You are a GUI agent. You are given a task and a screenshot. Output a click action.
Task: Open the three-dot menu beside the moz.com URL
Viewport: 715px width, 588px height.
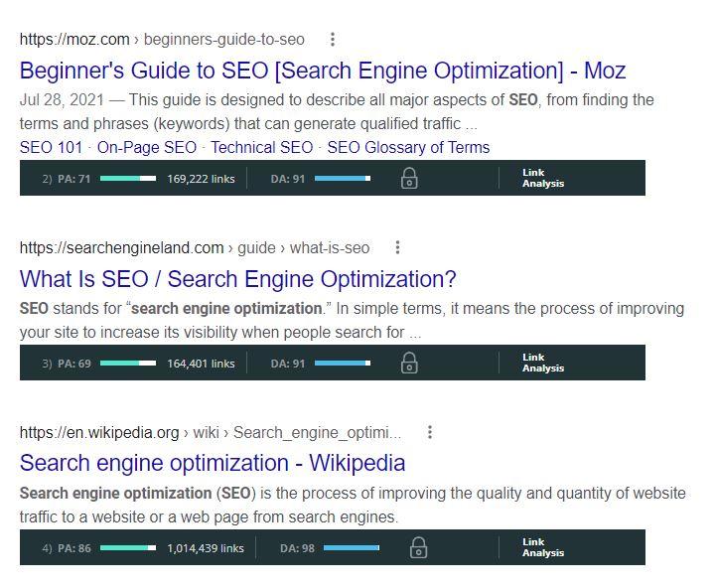(333, 39)
